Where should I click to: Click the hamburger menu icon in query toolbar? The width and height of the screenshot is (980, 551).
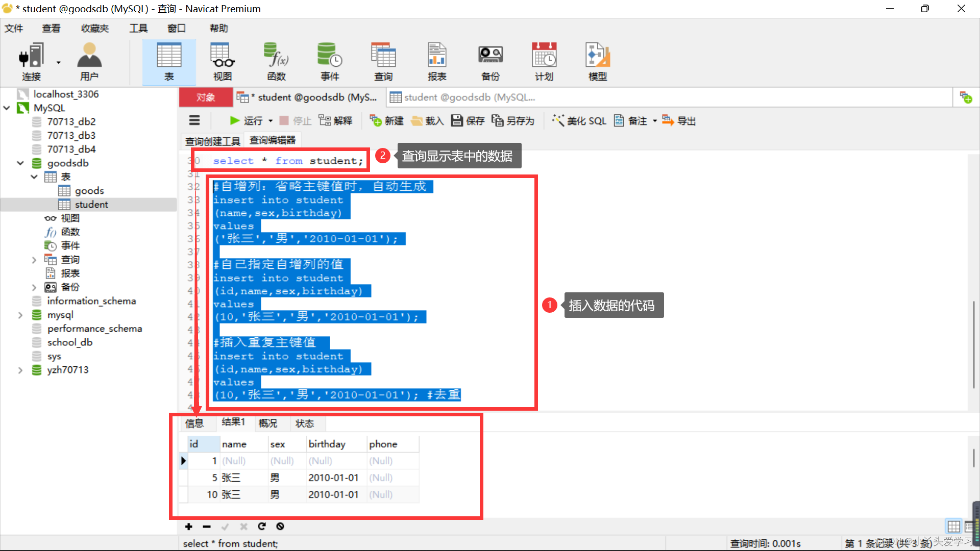194,120
